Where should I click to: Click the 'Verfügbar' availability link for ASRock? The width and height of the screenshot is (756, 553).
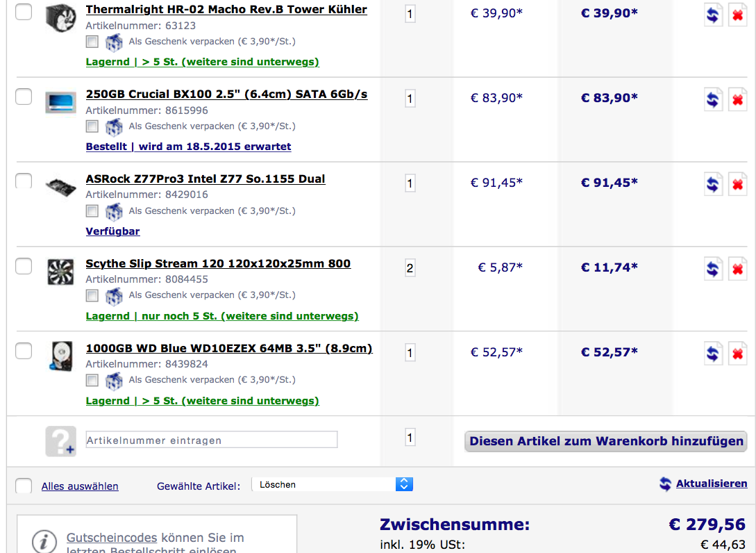click(x=112, y=231)
